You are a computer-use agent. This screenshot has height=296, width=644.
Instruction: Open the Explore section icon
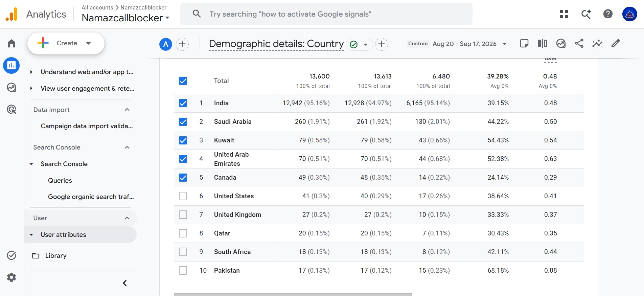(11, 87)
